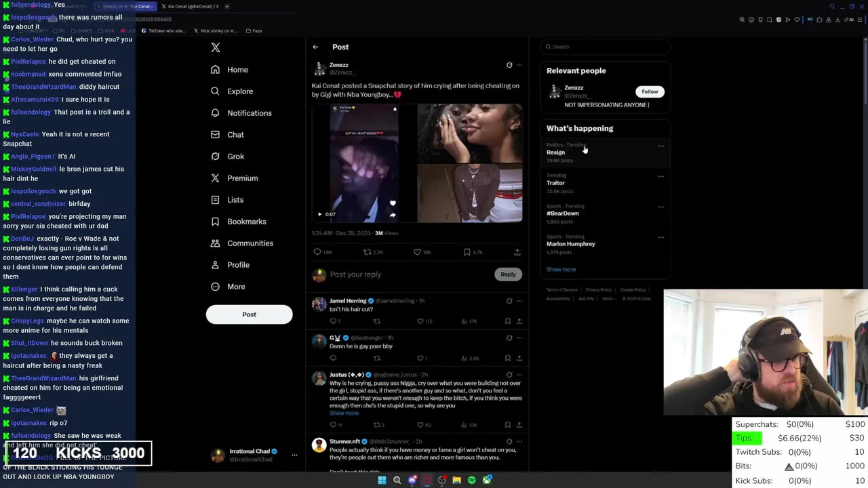Share Justus's reply

(x=519, y=425)
